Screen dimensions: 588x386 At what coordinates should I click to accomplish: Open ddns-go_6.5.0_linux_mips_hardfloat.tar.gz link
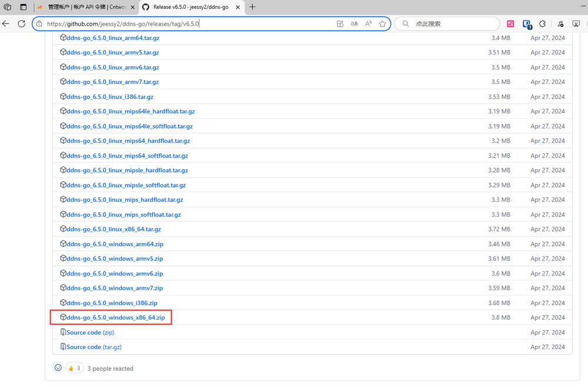(x=125, y=200)
